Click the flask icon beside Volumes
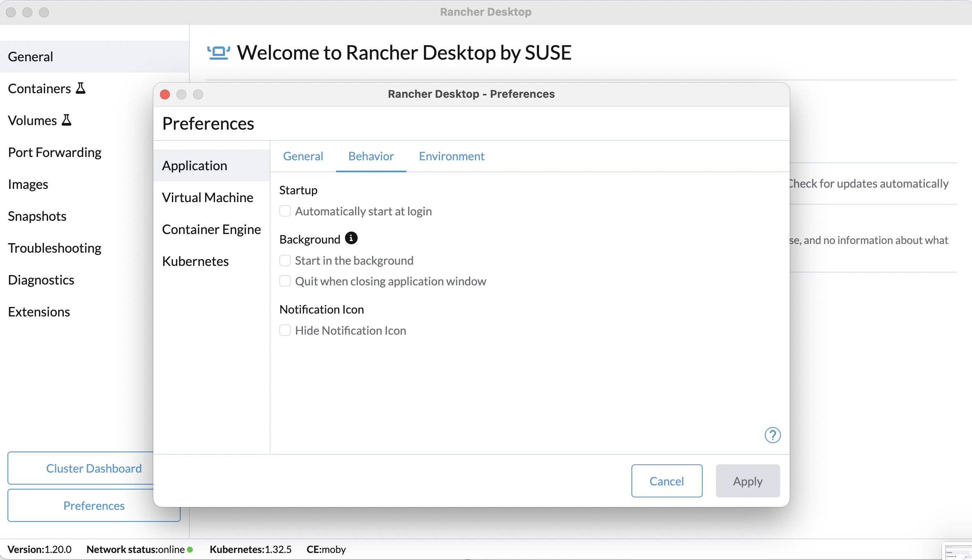Viewport: 972px width, 560px height. point(66,120)
